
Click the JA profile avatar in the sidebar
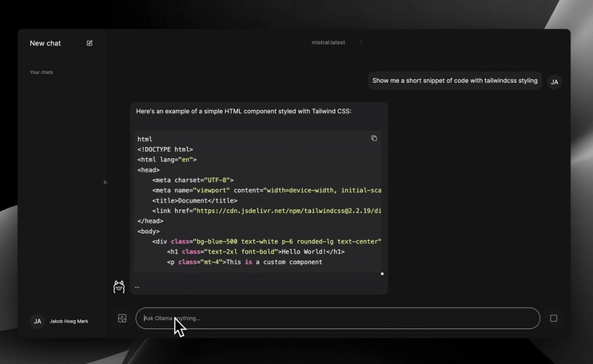[x=37, y=321]
